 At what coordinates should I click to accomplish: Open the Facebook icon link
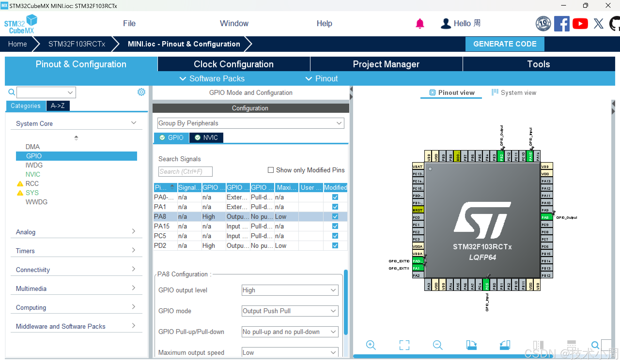click(561, 24)
